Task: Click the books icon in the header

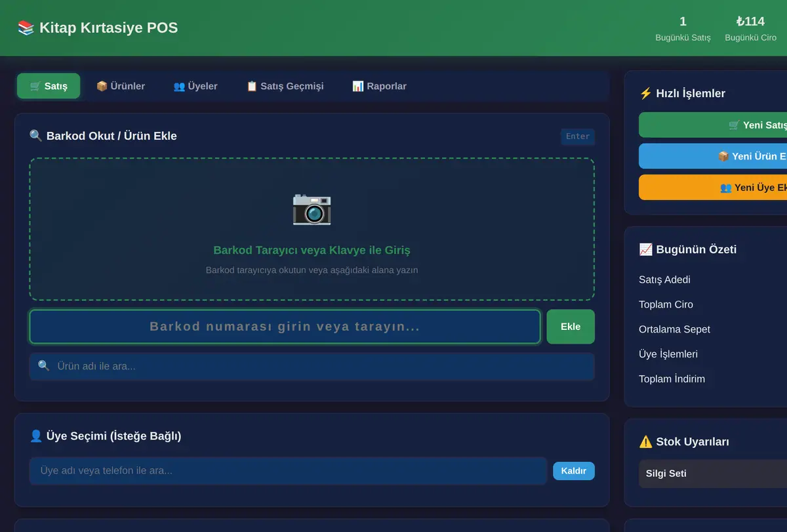Action: [26, 28]
